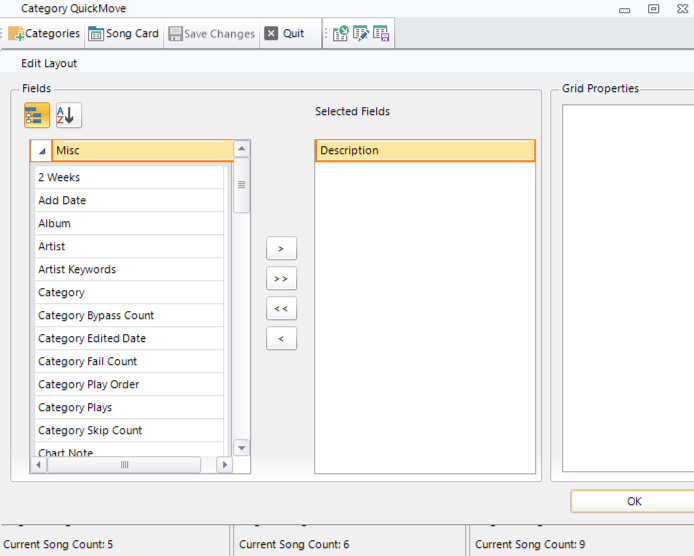Screen dimensions: 694x556
Task: Add all fields with double right arrow
Action: (x=281, y=279)
